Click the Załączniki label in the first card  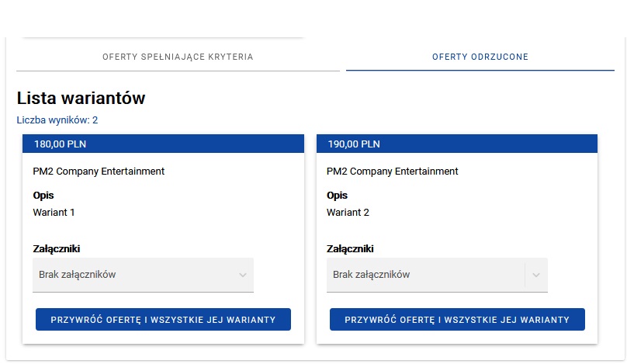57,249
